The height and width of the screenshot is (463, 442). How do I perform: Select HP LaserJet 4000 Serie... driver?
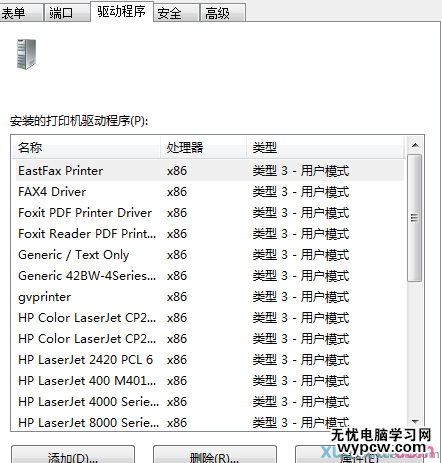click(210, 402)
